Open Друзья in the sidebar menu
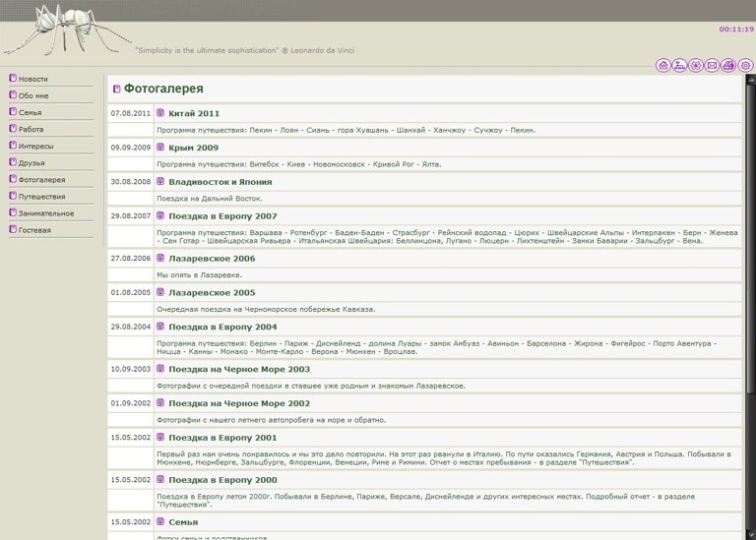Image resolution: width=756 pixels, height=540 pixels. [x=31, y=163]
